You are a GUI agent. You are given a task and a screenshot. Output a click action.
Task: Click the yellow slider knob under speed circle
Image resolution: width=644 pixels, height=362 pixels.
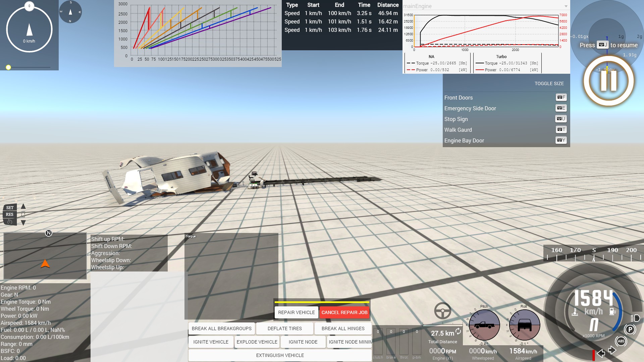[x=8, y=67]
